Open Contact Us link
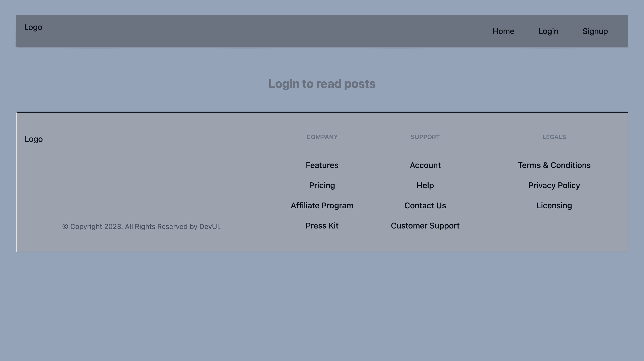 [x=425, y=206]
